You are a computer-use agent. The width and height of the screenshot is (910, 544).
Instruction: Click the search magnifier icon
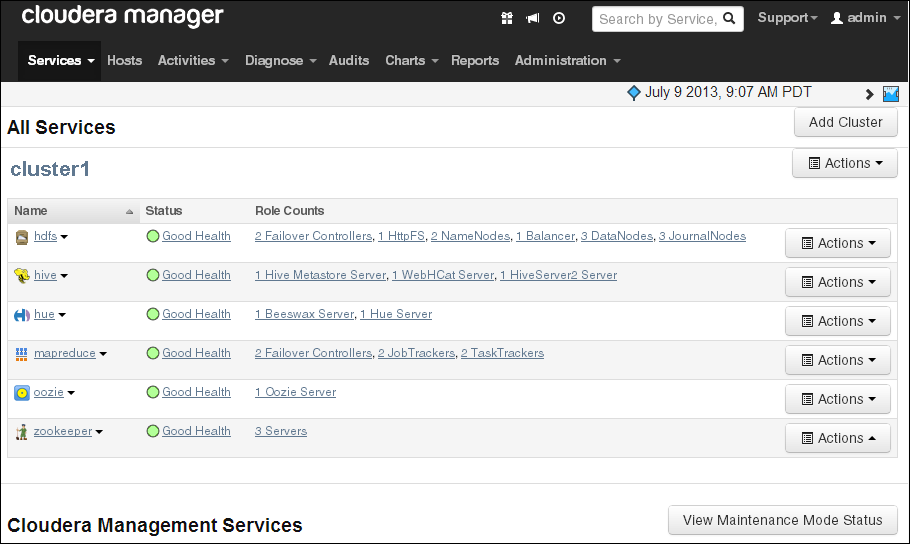729,19
